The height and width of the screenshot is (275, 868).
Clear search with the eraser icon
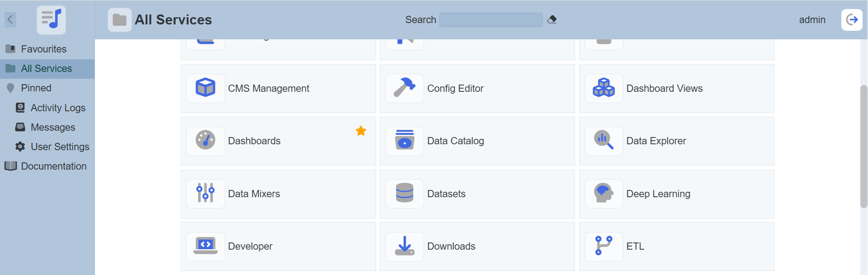tap(552, 19)
